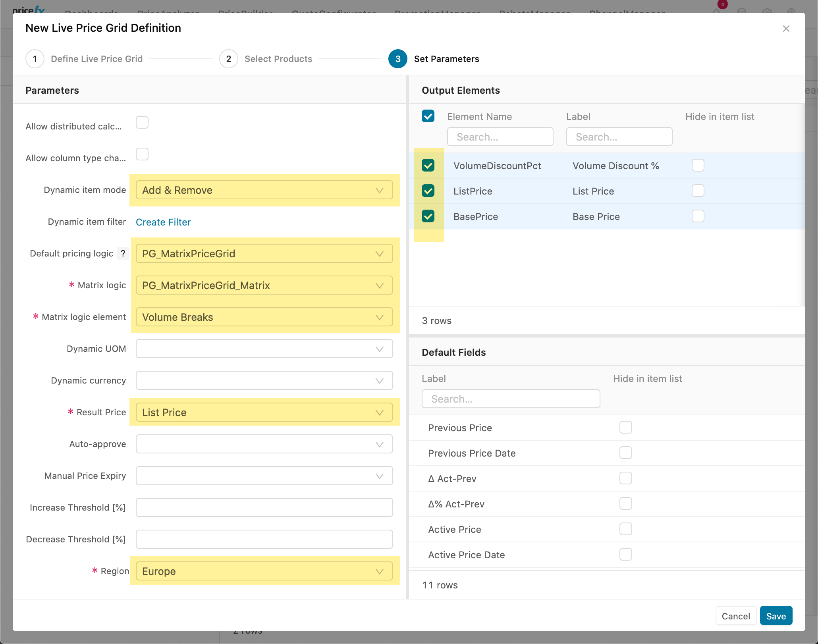
Task: Check Hide in item list for BasePrice
Action: tap(698, 216)
